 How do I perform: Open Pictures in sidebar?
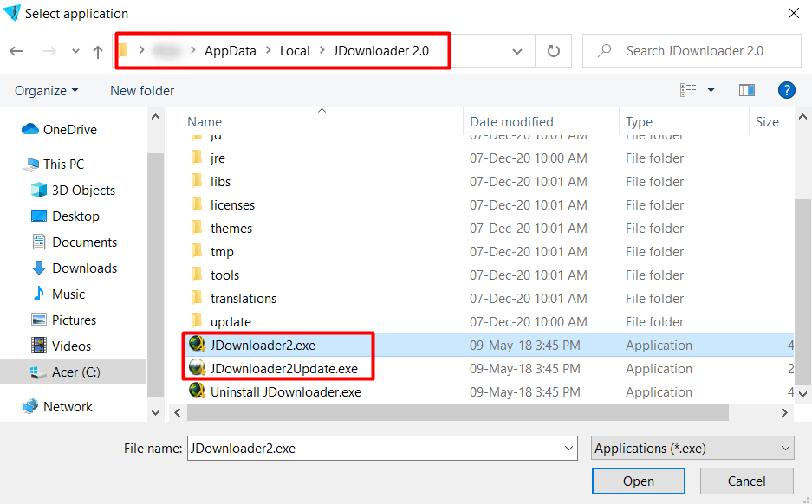pyautogui.click(x=64, y=320)
